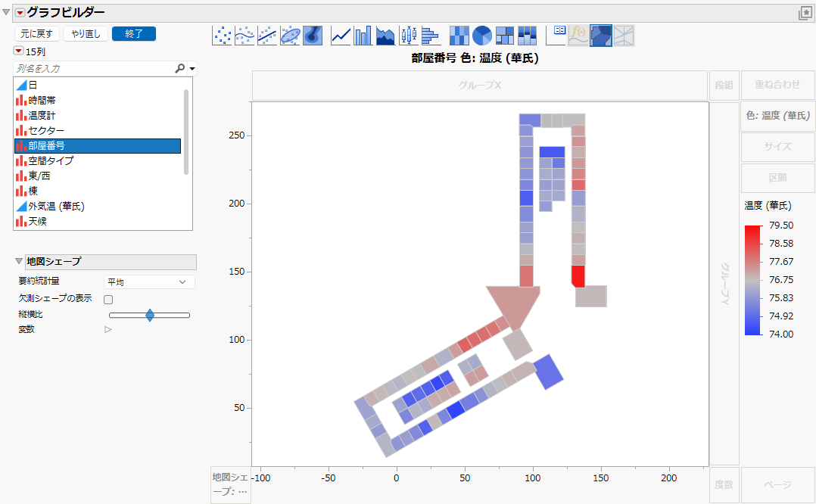Screen dimensions: 816x504
Task: Click the やり直し button
Action: (x=86, y=34)
